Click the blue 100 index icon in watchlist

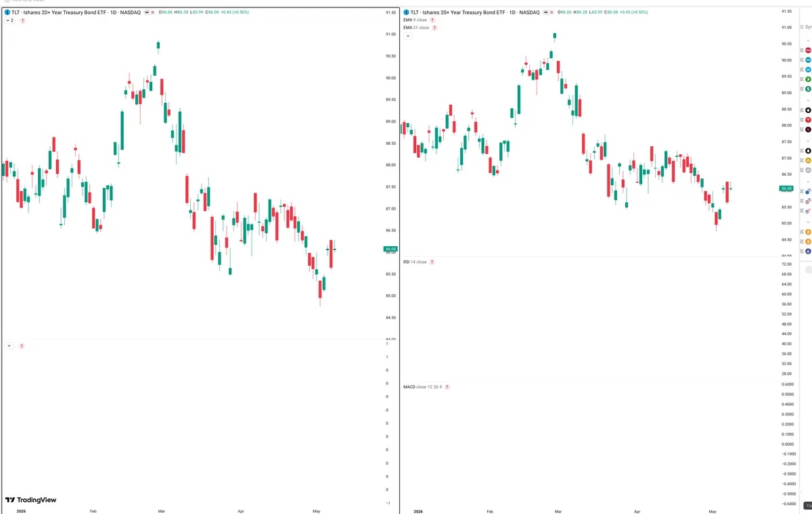[x=808, y=60]
